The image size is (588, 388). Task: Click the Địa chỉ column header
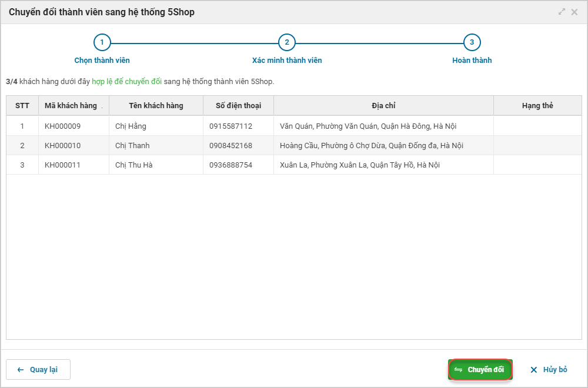pyautogui.click(x=383, y=106)
